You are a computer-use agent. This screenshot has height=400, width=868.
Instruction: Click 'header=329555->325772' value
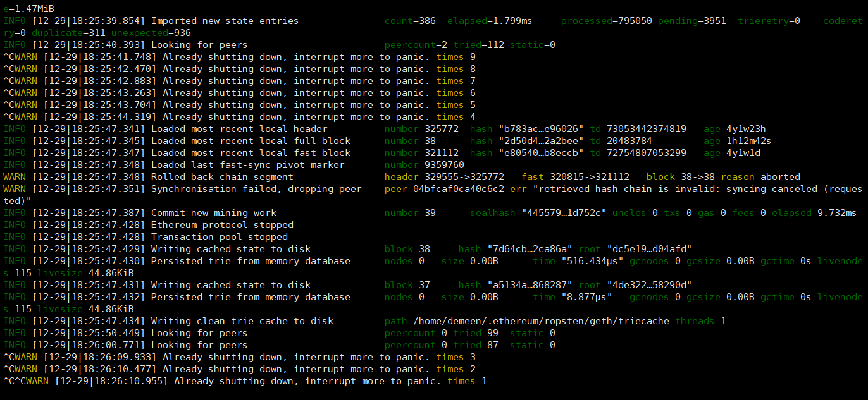[x=444, y=177]
